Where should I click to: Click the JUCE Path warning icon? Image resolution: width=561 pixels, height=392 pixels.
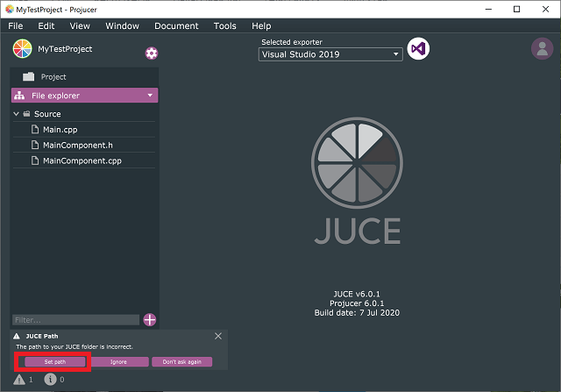click(x=17, y=336)
